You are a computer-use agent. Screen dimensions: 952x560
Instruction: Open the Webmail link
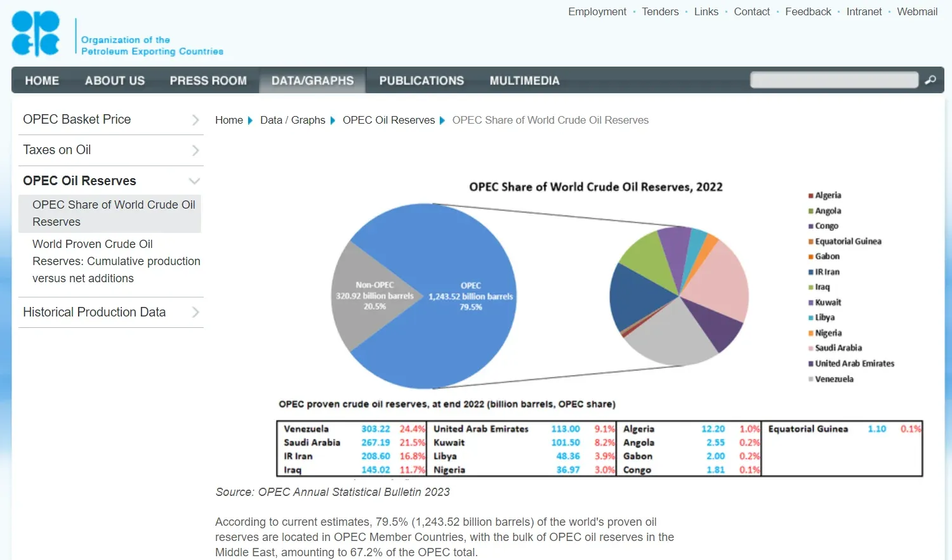[x=917, y=11]
